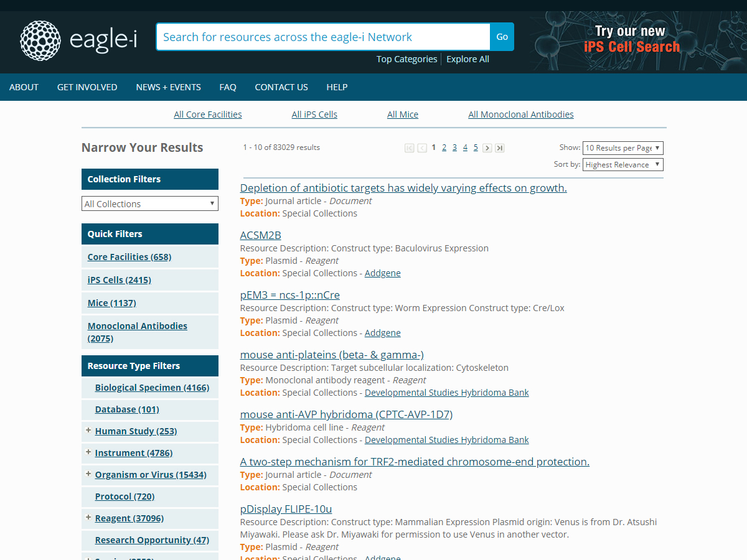Expand the Organism or Virus filter
This screenshot has height=560, width=747.
tap(88, 474)
